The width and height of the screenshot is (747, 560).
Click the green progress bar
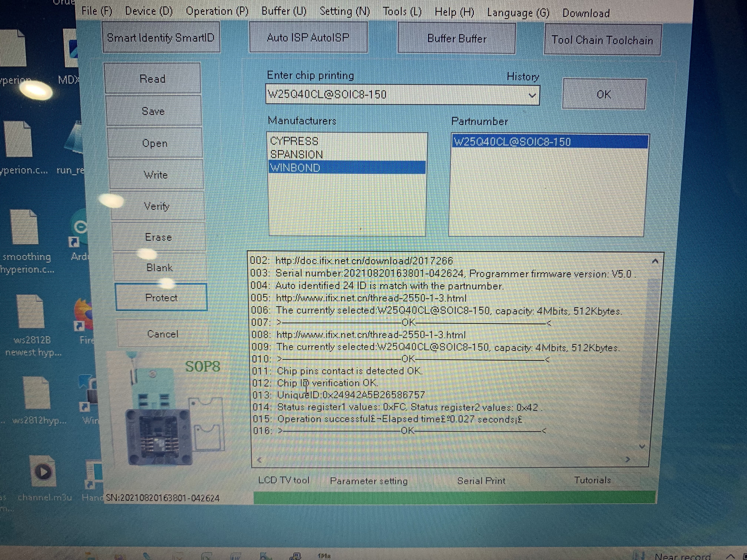(x=454, y=497)
